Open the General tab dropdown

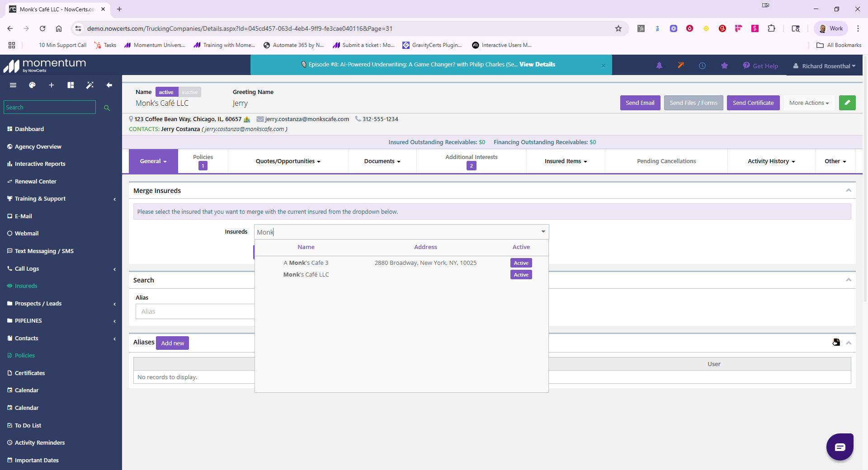(153, 161)
